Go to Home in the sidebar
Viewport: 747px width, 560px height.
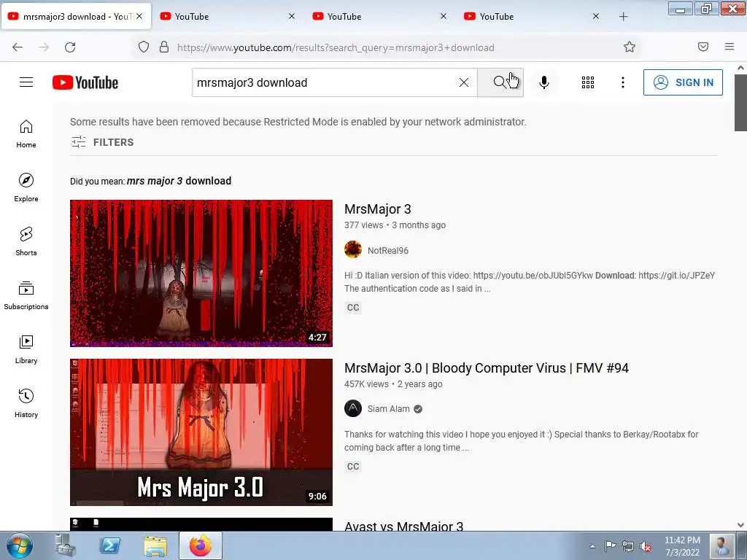[x=26, y=134]
